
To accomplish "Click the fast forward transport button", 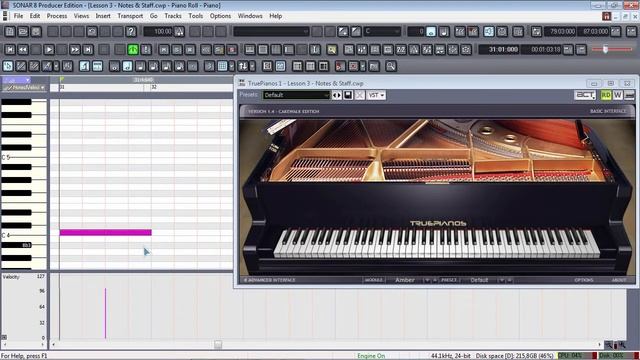I will coord(75,49).
